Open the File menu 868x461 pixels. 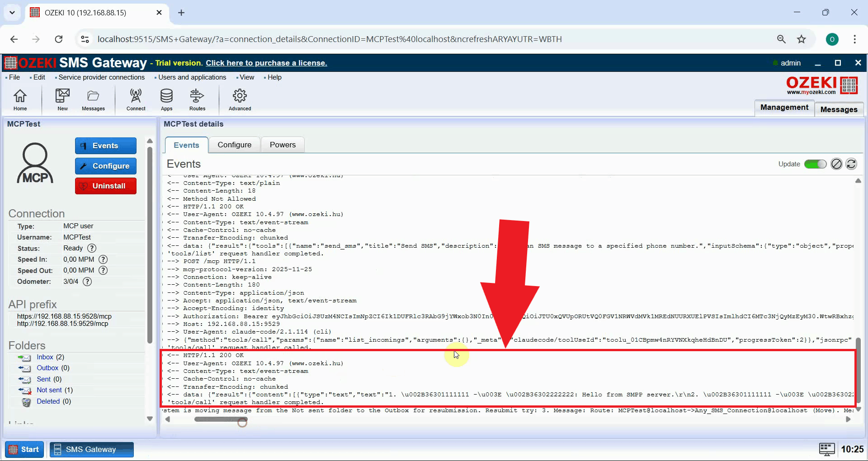click(14, 77)
